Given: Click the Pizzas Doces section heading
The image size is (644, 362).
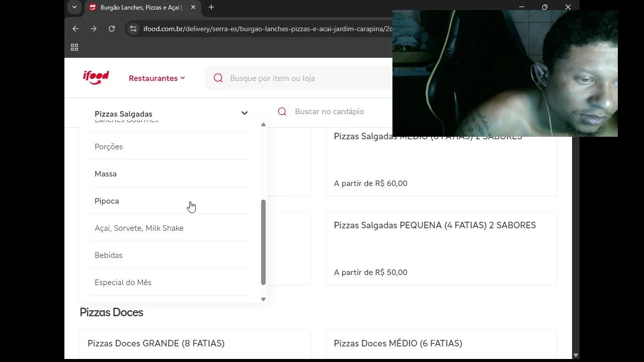Looking at the screenshot, I should [x=111, y=312].
